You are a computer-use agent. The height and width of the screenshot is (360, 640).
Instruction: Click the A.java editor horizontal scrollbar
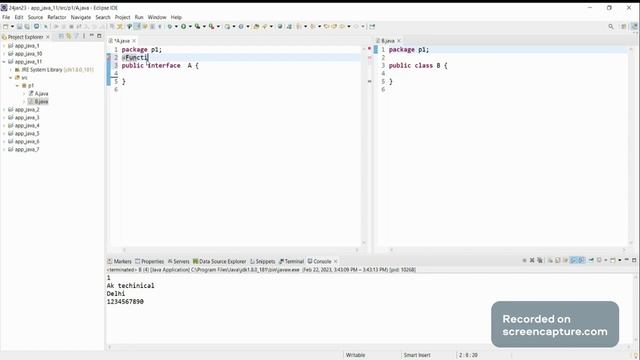pos(240,250)
